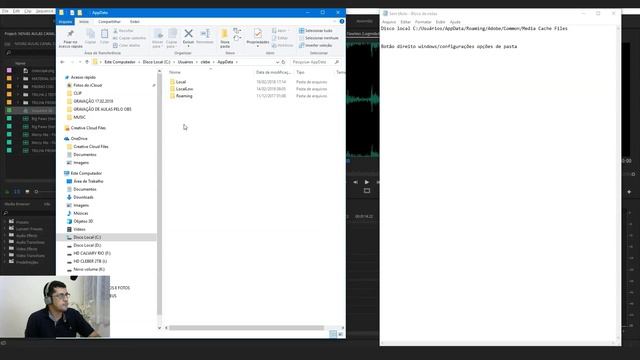The width and height of the screenshot is (640, 360).
Task: Click Este Computador in breadcrumb
Action: click(x=120, y=62)
